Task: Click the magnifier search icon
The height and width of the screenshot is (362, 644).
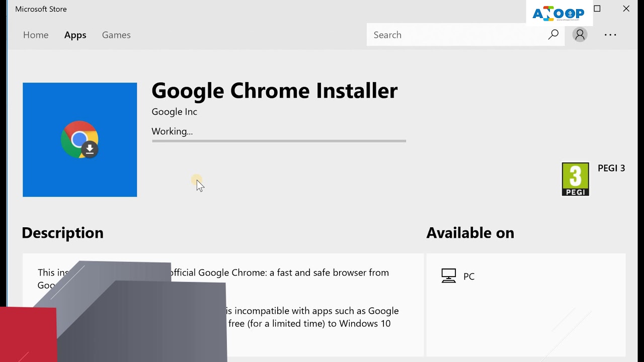Action: (553, 35)
